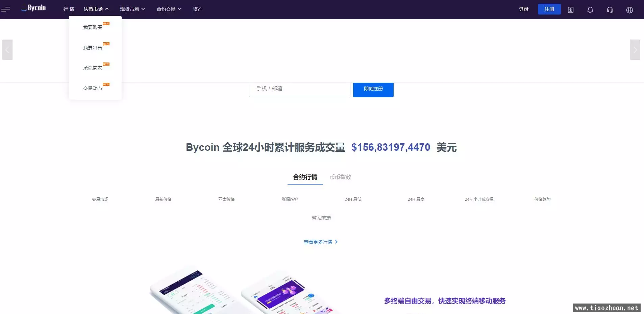
Task: Click the 注册 register button
Action: click(549, 9)
